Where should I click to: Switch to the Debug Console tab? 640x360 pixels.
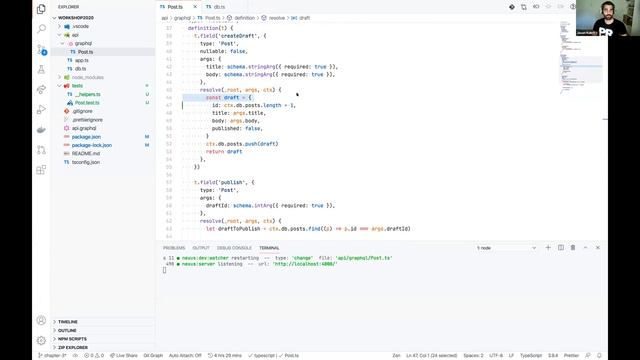pyautogui.click(x=234, y=248)
